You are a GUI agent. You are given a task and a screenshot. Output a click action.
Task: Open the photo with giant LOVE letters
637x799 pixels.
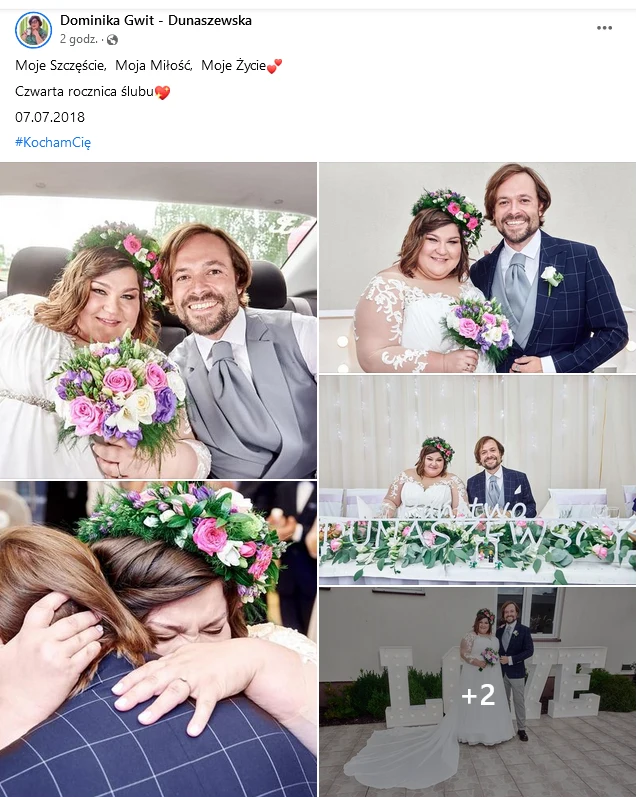click(477, 692)
